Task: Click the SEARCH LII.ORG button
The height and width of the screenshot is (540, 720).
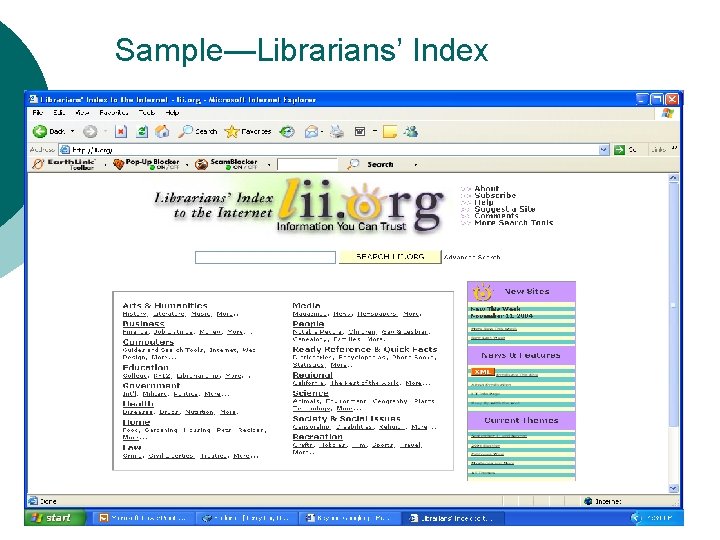Action: tap(390, 257)
